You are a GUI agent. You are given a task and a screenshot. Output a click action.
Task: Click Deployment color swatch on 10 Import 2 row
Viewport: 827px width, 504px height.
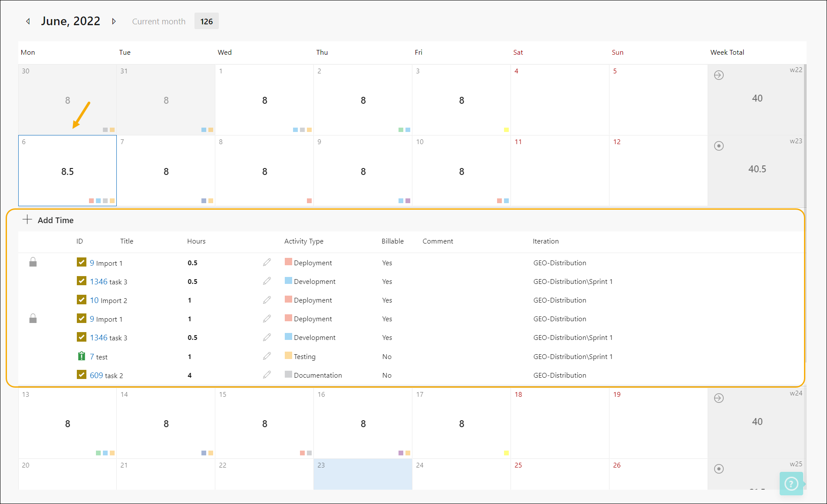pos(288,299)
